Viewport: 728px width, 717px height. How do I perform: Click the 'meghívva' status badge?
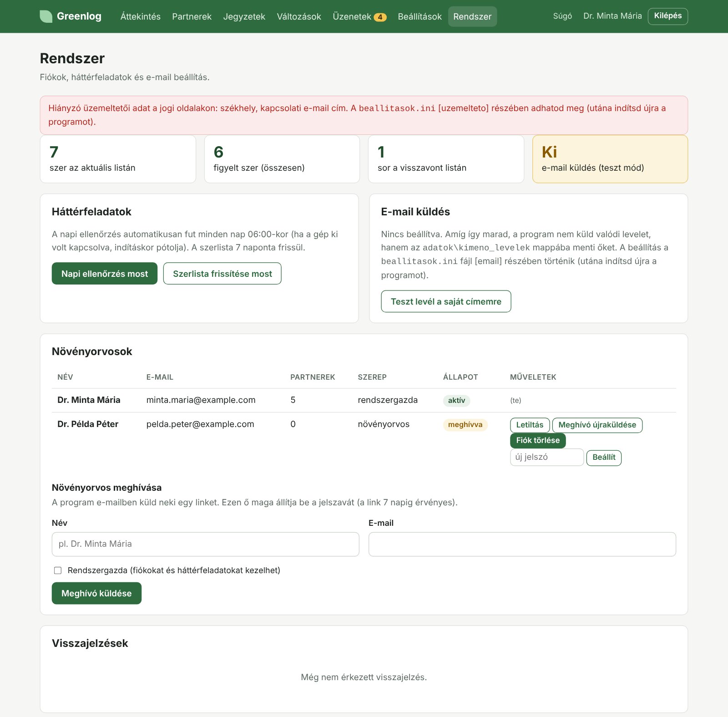coord(465,425)
